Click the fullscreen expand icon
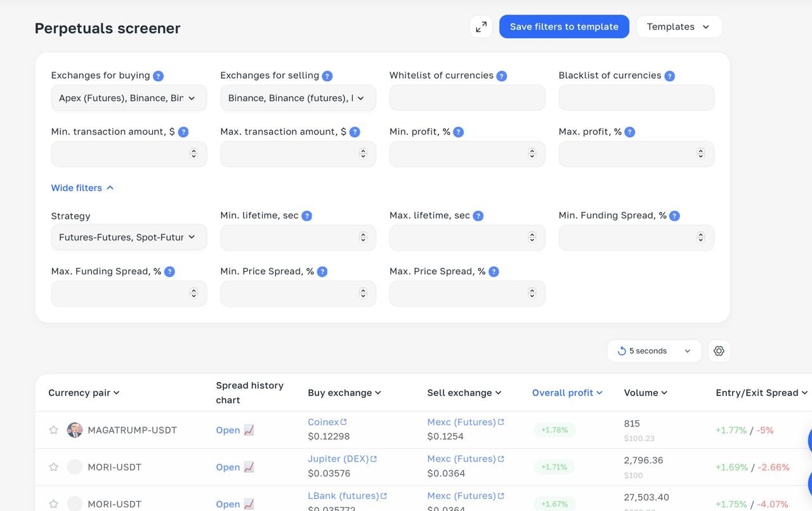812x511 pixels. click(481, 27)
